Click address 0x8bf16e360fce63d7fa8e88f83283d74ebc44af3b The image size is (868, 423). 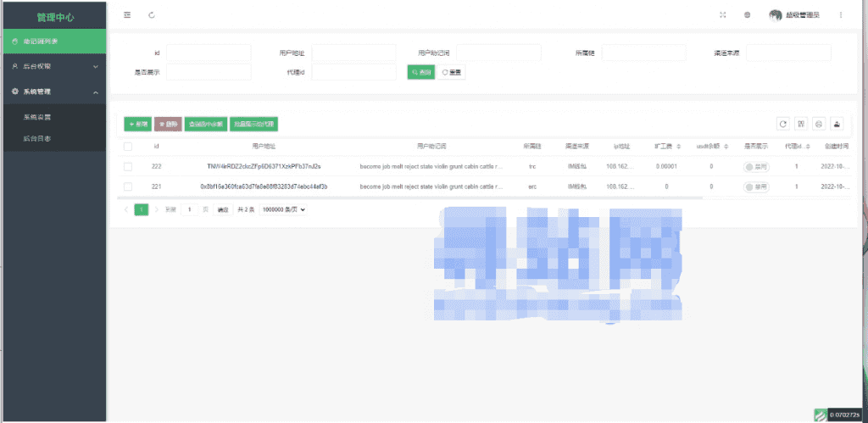pyautogui.click(x=264, y=186)
